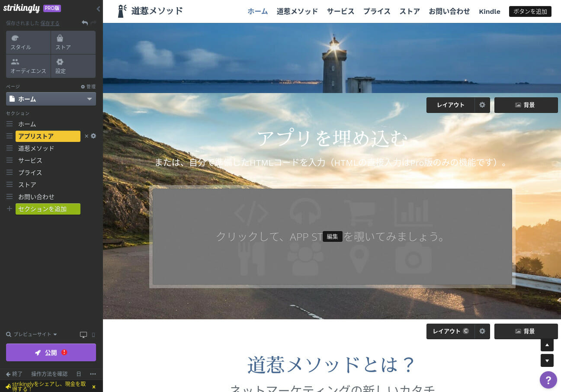The width and height of the screenshot is (561, 392).
Task: Move section down with the down arrow
Action: (x=547, y=360)
